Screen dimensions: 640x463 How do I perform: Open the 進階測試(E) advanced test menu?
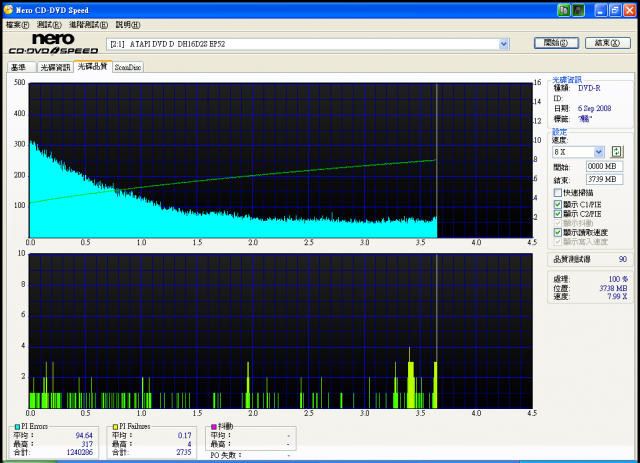pos(88,25)
